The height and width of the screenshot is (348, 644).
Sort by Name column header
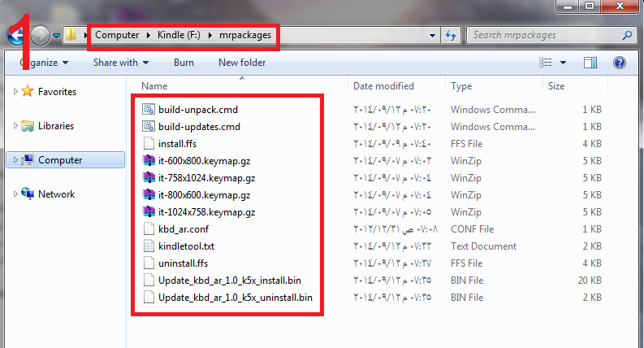tap(154, 86)
